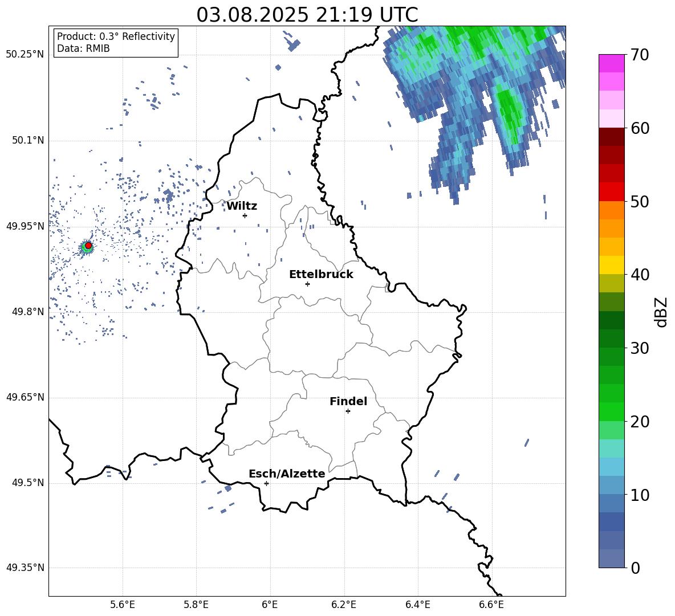Image resolution: width=675 pixels, height=616 pixels.
Task: Click the 49.35°N latitude label
Action: (x=25, y=568)
